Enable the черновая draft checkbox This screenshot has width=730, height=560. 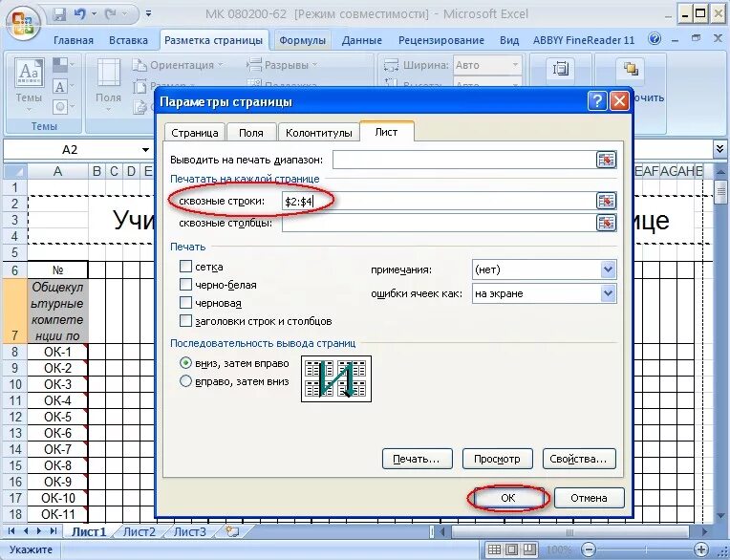click(x=185, y=303)
